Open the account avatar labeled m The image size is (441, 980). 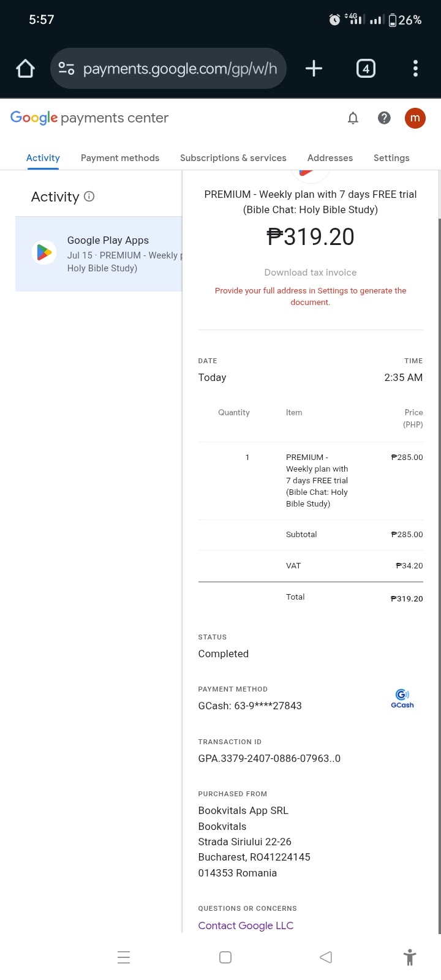click(415, 118)
